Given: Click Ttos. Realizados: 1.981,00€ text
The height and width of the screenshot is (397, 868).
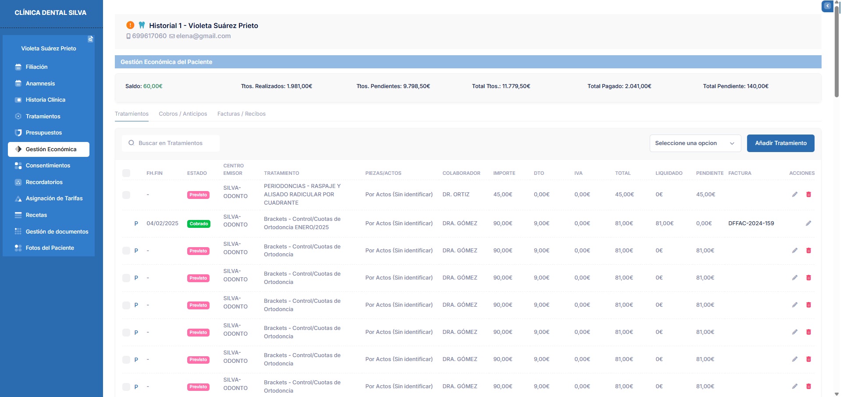Looking at the screenshot, I should point(277,86).
